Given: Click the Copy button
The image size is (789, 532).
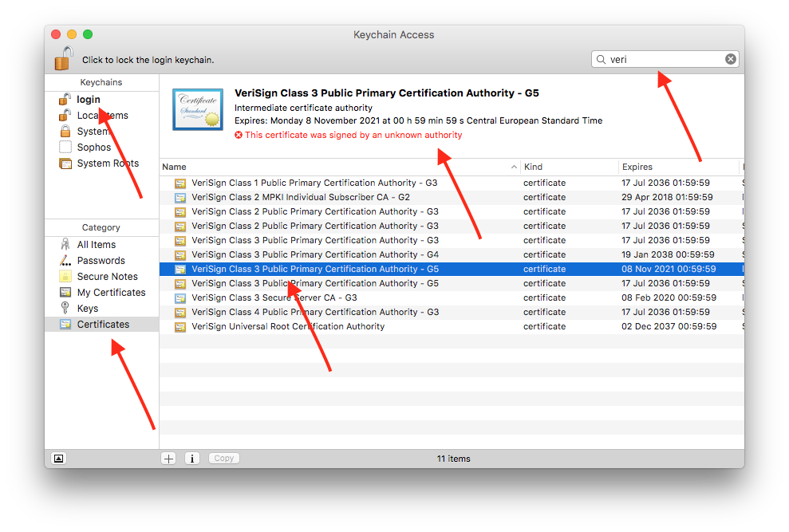Looking at the screenshot, I should pyautogui.click(x=224, y=459).
